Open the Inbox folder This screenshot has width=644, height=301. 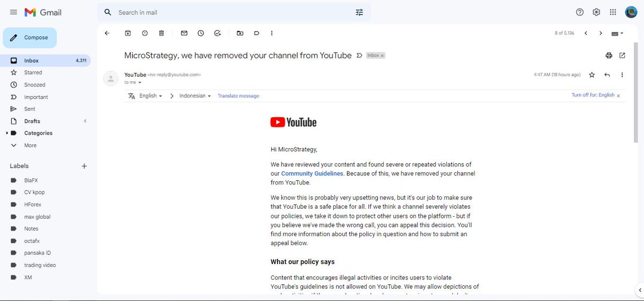click(x=45, y=61)
